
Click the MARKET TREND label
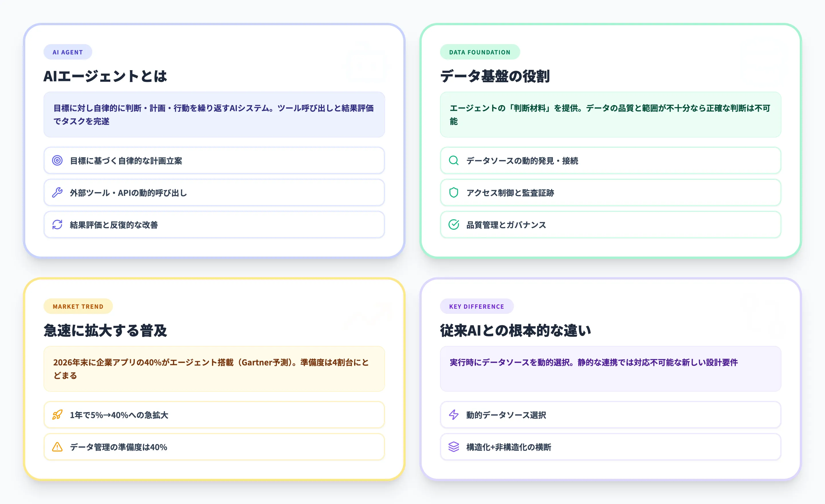(x=78, y=306)
